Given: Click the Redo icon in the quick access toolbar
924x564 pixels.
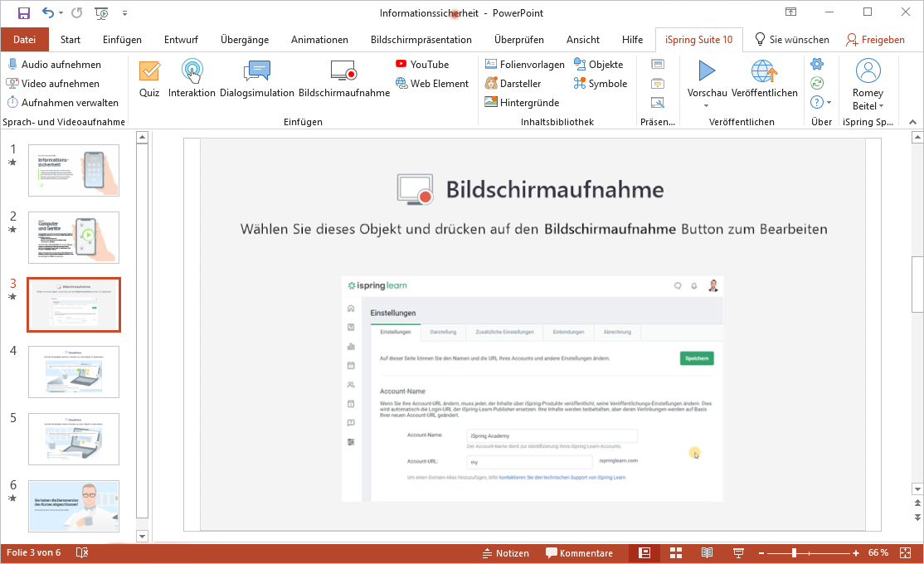Looking at the screenshot, I should click(x=77, y=13).
